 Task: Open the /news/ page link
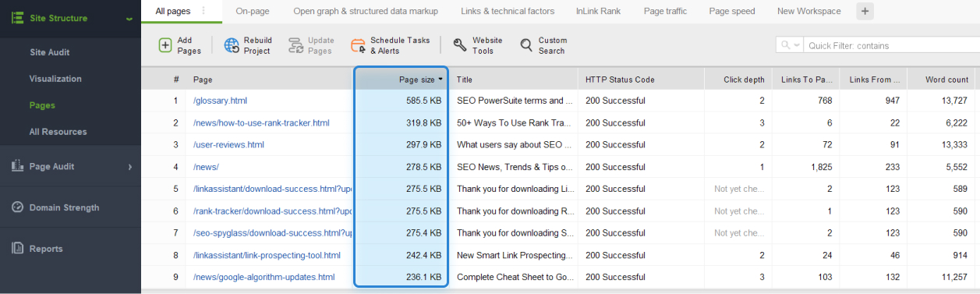(x=206, y=167)
